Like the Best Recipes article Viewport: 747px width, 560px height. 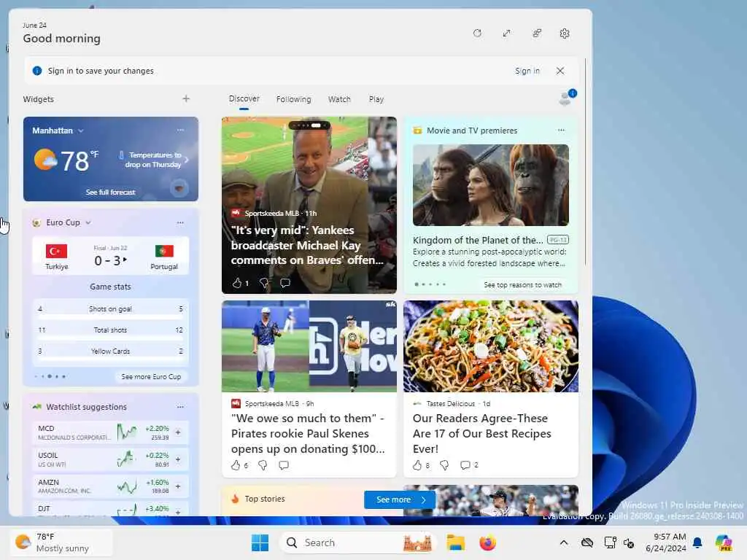coord(417,465)
